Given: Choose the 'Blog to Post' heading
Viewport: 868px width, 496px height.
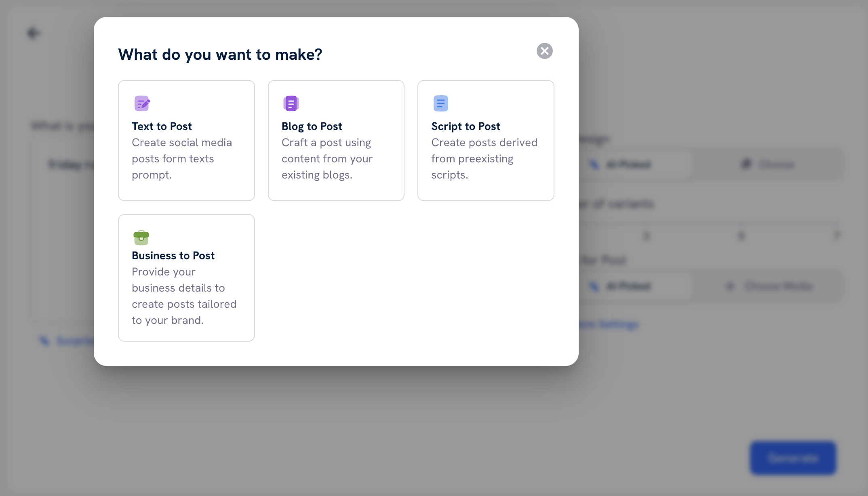Looking at the screenshot, I should pyautogui.click(x=312, y=126).
